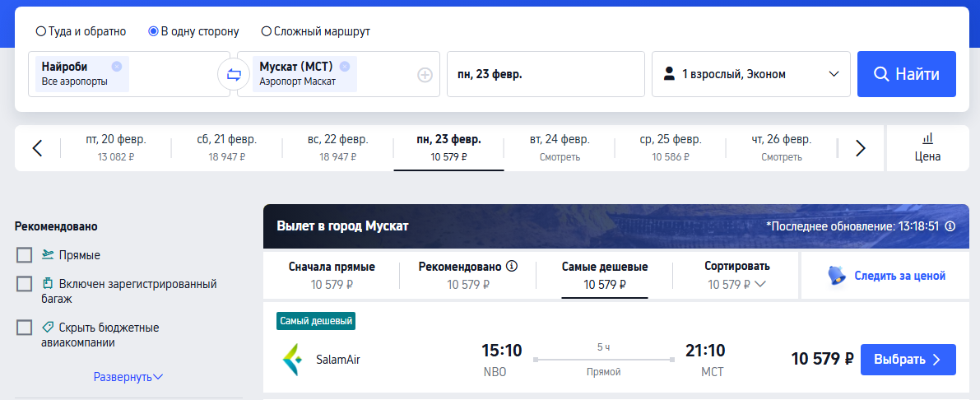Remove Найроби from the origin field
The image size is (980, 400).
tap(116, 66)
